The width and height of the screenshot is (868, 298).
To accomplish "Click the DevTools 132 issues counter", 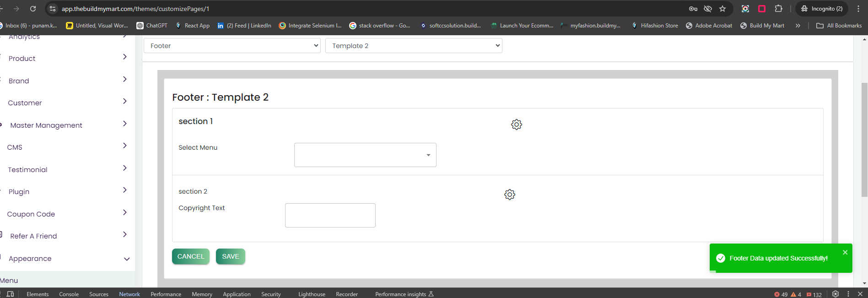I will click(x=814, y=295).
